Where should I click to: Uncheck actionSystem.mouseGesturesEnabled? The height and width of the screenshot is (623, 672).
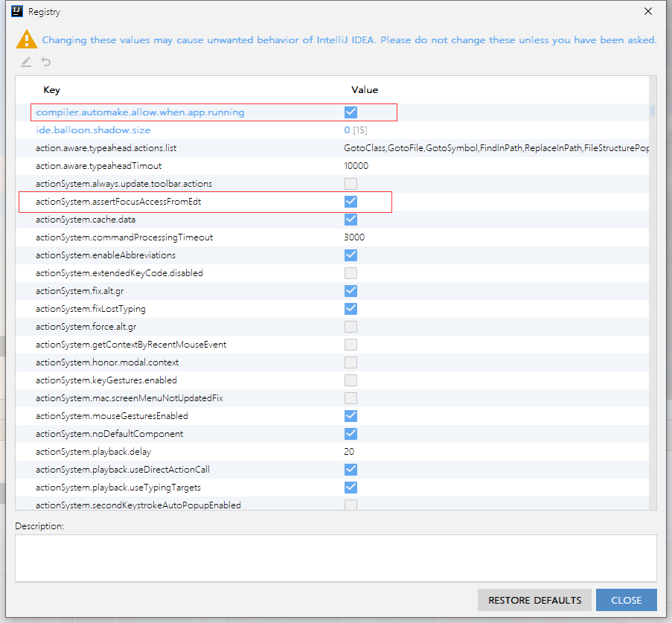click(351, 415)
